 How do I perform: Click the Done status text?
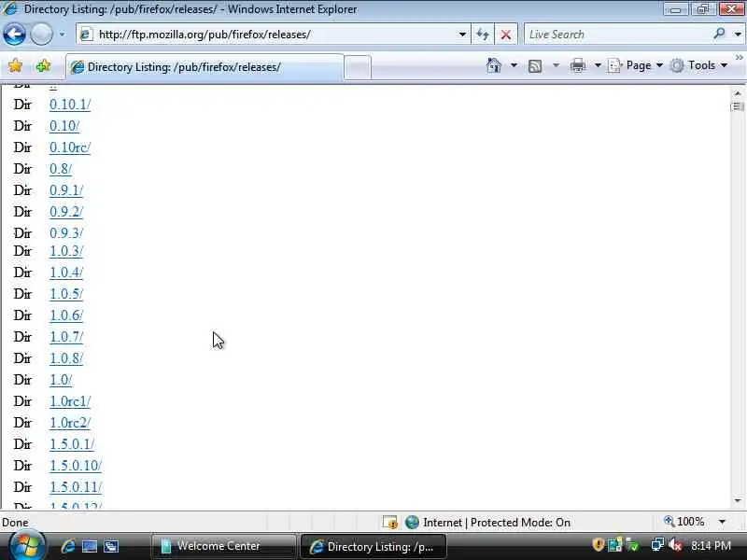click(15, 523)
